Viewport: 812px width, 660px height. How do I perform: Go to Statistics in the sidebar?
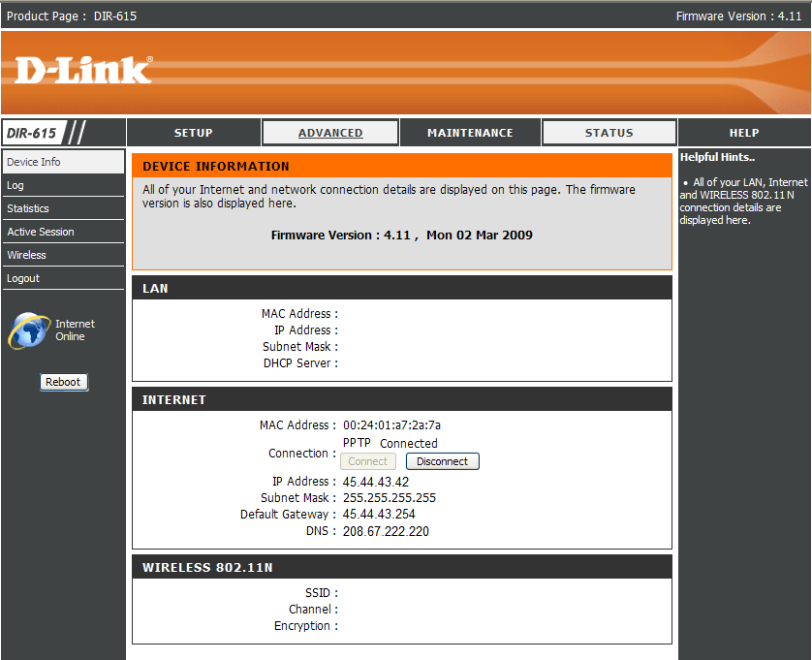[x=63, y=208]
